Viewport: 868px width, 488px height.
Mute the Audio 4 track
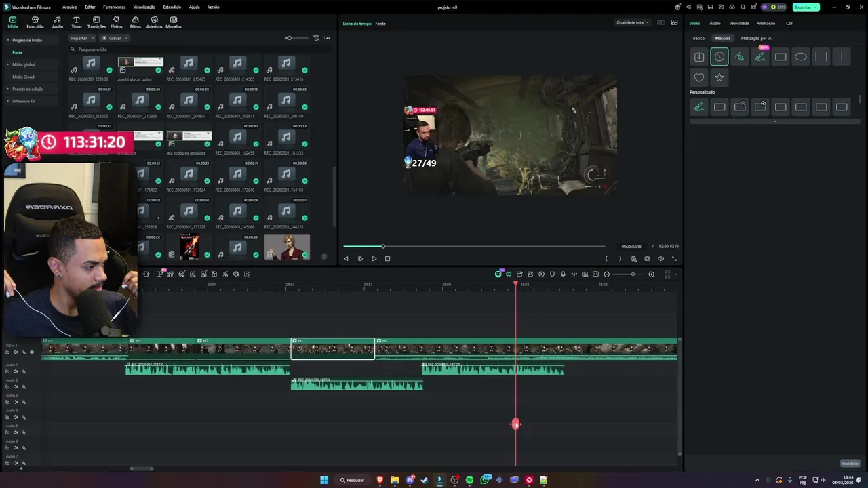click(x=16, y=418)
